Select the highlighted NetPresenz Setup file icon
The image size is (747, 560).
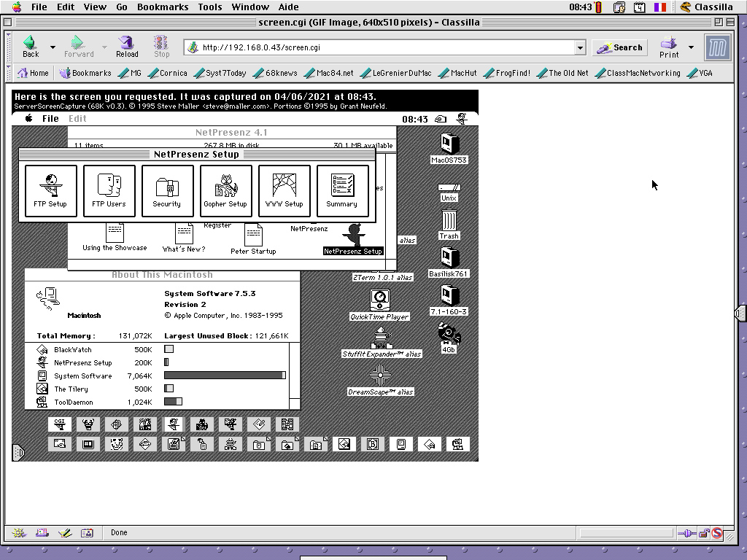[x=354, y=235]
